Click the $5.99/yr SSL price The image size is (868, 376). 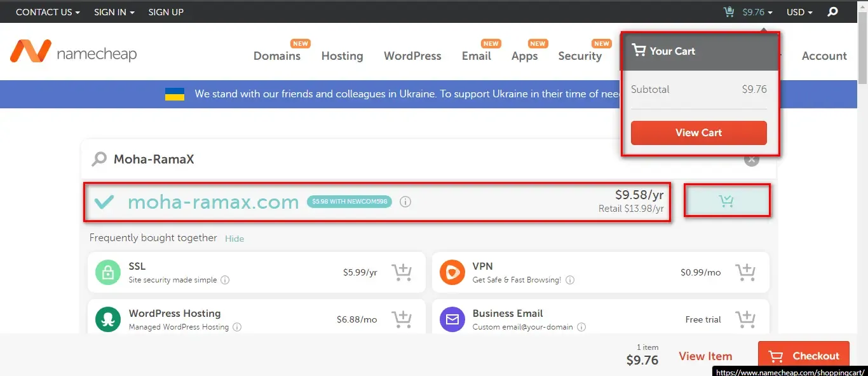coord(360,272)
